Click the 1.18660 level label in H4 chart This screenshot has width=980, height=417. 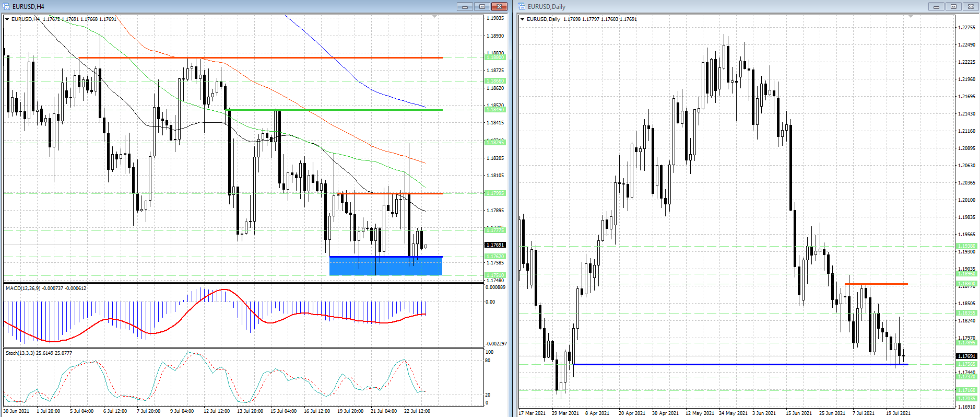coord(495,81)
